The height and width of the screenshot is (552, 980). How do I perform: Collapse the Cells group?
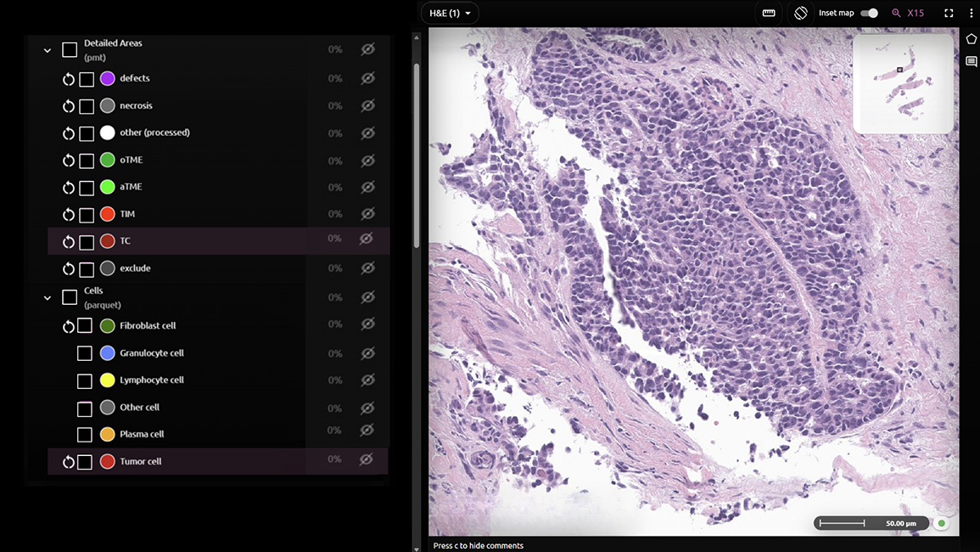[48, 298]
